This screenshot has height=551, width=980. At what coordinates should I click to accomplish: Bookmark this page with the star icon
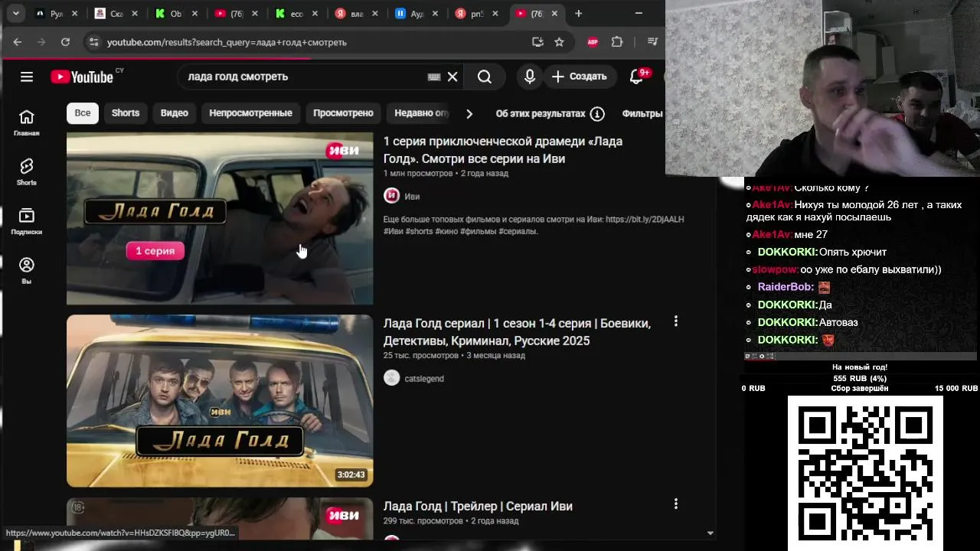click(x=559, y=42)
